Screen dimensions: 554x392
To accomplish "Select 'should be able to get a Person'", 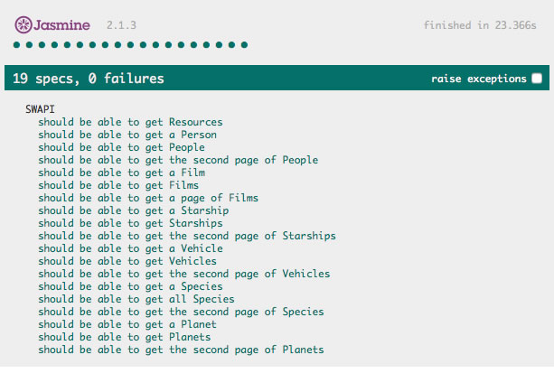I will click(x=127, y=135).
